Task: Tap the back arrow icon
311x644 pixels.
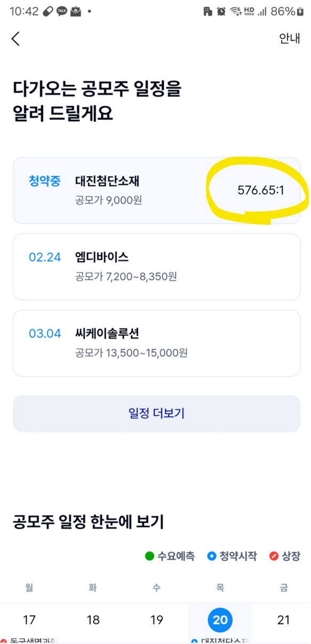Action: click(15, 38)
